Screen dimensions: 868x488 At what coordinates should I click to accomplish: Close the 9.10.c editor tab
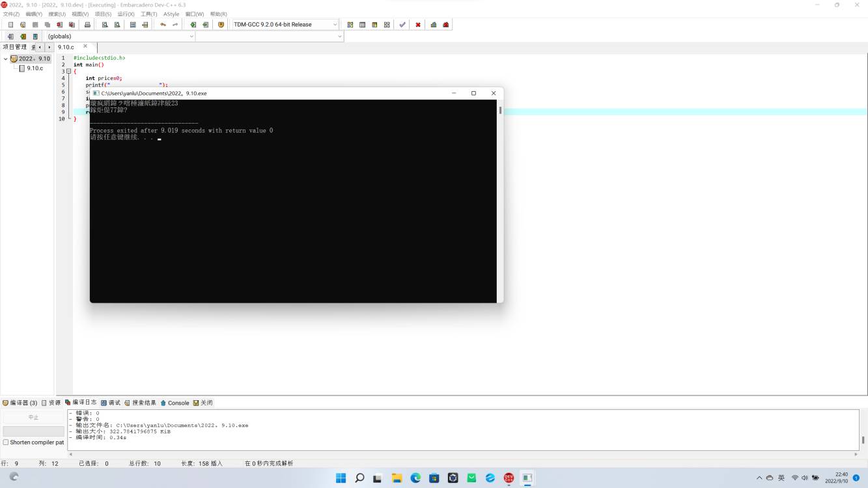85,47
